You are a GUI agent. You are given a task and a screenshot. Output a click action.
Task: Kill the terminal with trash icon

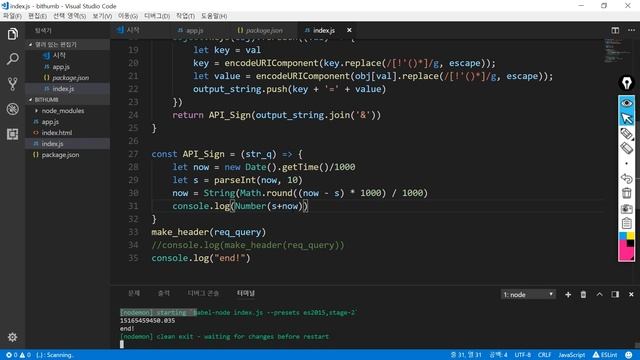[x=583, y=294]
